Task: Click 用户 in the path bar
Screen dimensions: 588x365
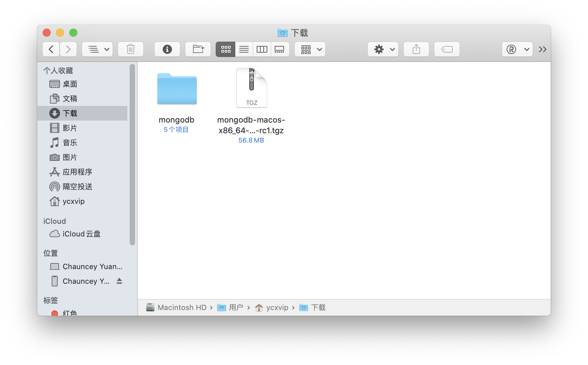Action: tap(230, 307)
